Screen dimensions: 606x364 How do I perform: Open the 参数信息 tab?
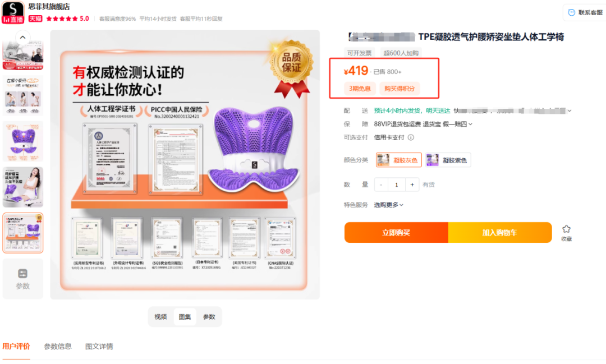58,347
